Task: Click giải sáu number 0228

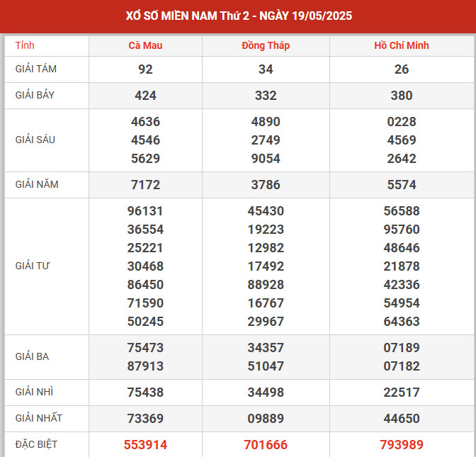Action: point(402,122)
